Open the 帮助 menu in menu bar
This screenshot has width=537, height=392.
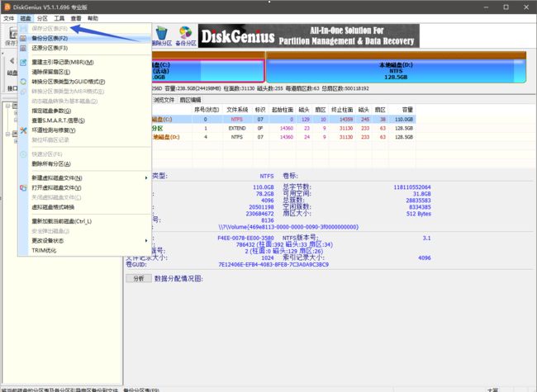click(x=93, y=18)
